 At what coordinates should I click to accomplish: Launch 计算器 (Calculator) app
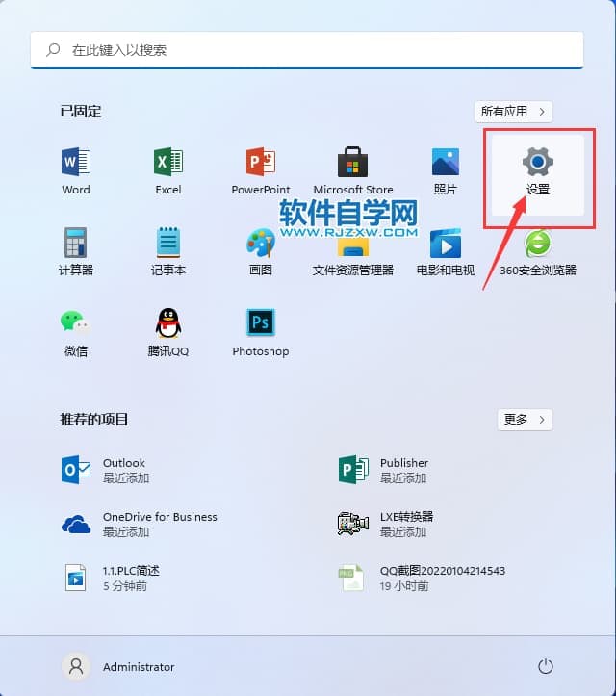coord(76,243)
